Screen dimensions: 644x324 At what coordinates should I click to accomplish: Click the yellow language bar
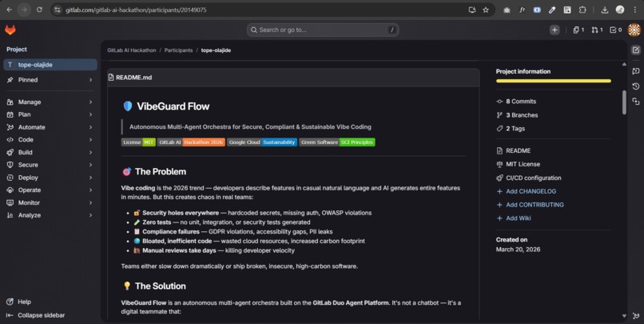(553, 81)
